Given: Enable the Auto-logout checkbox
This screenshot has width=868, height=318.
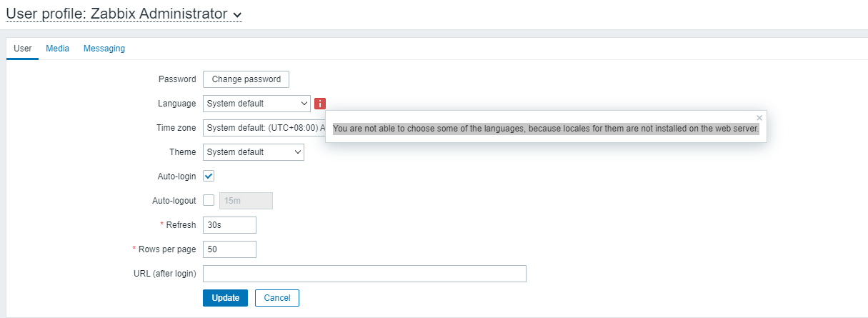Looking at the screenshot, I should (209, 200).
